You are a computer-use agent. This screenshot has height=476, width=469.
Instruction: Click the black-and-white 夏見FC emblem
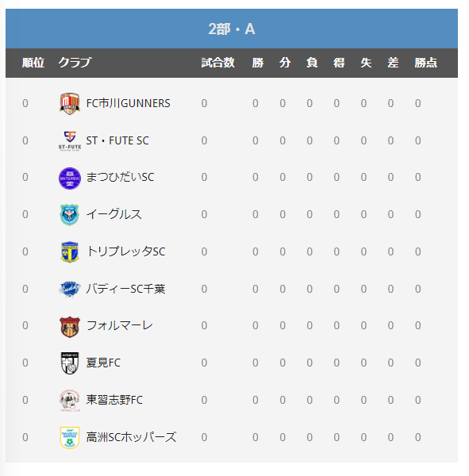(70, 363)
